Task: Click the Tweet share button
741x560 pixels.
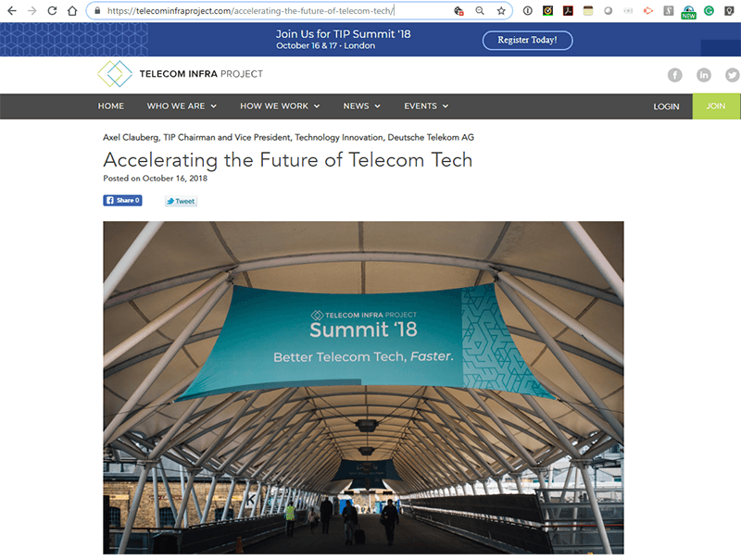Action: [181, 200]
